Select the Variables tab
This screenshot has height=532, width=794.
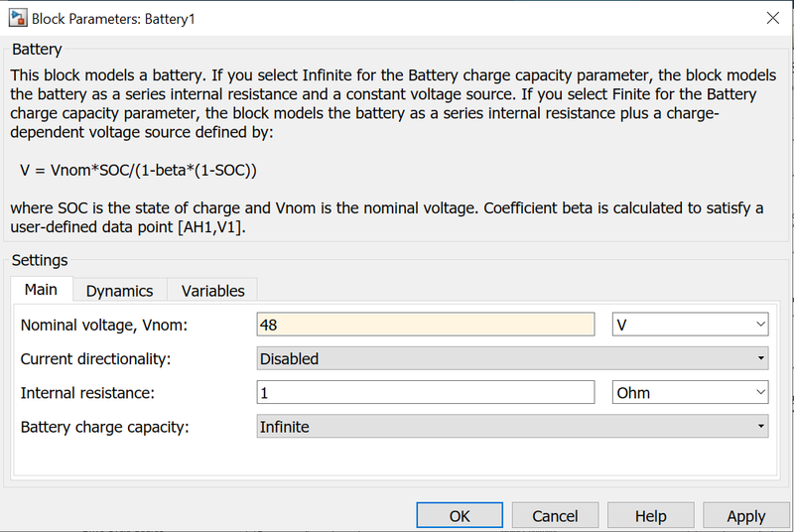pyautogui.click(x=212, y=291)
